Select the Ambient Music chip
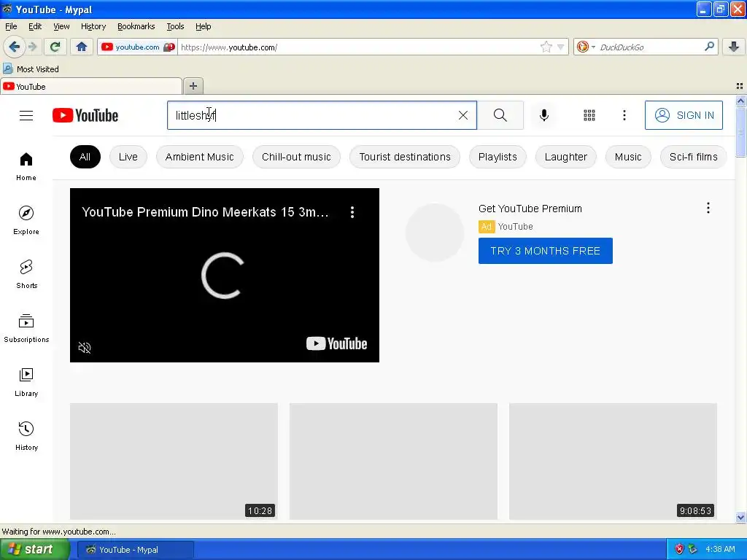The image size is (747, 560). 200,157
